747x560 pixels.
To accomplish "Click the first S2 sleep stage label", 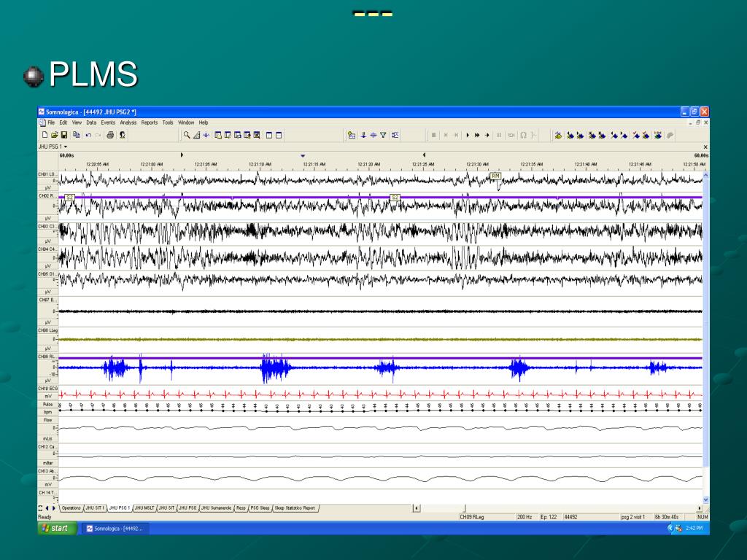I will point(69,197).
